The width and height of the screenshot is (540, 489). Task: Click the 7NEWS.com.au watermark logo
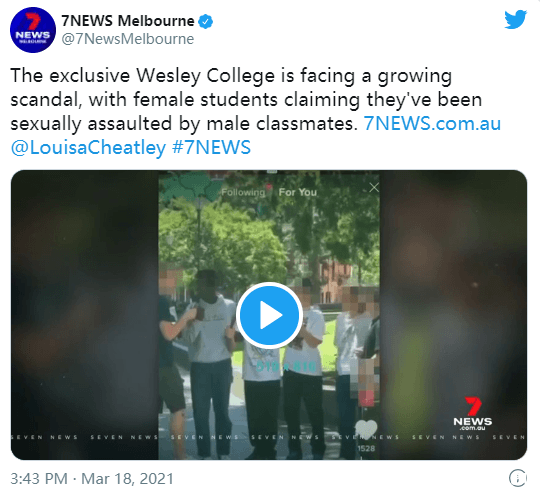[x=472, y=413]
